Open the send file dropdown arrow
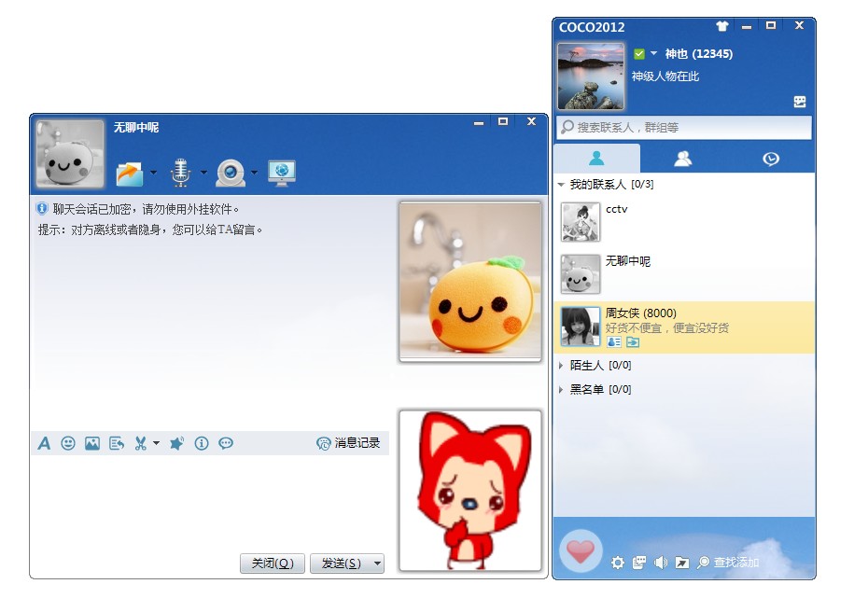 (154, 173)
